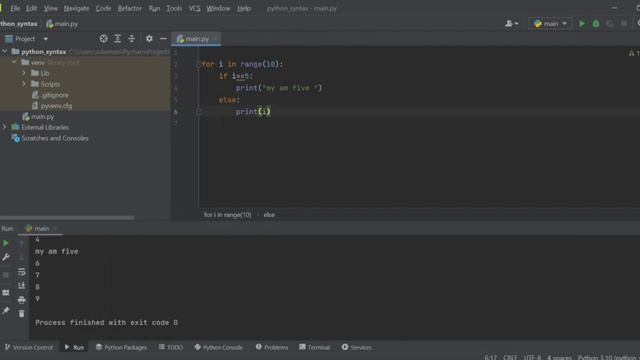Click 'for i in range(10)' breadcrumb
The height and width of the screenshot is (360, 640).
[x=227, y=215]
